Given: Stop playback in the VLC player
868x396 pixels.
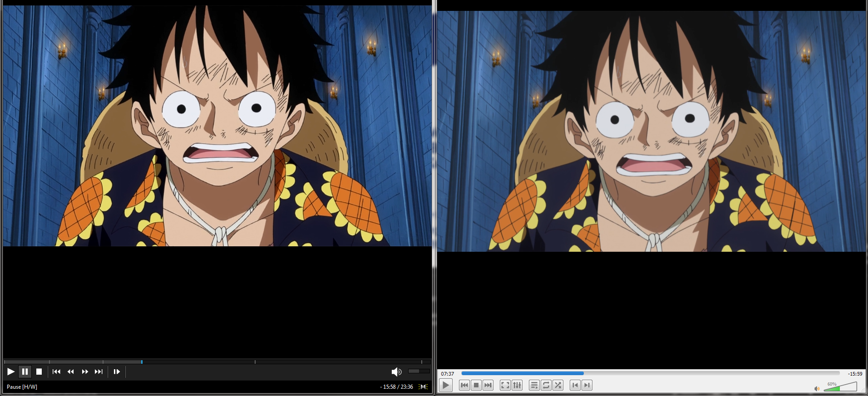Looking at the screenshot, I should point(476,385).
